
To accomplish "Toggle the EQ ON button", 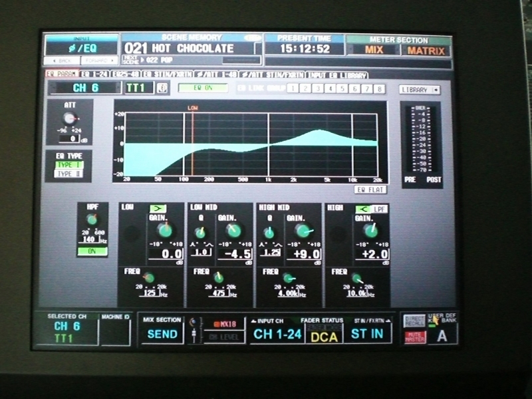I will pos(203,88).
